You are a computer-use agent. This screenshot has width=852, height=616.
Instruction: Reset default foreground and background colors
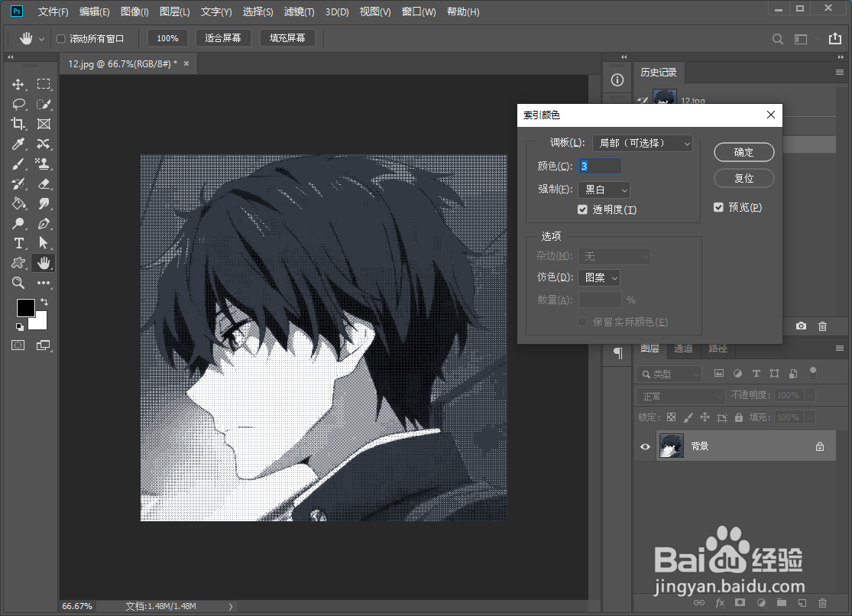tap(20, 327)
